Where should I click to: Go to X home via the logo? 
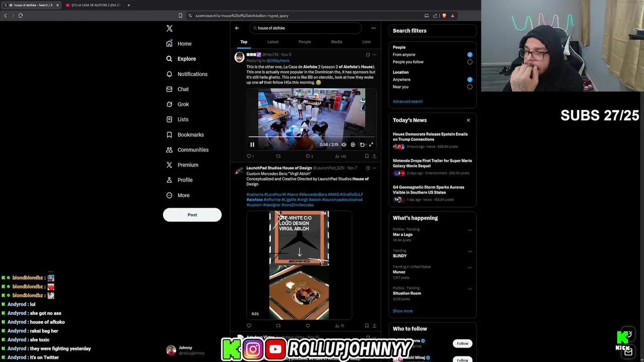pos(170,29)
